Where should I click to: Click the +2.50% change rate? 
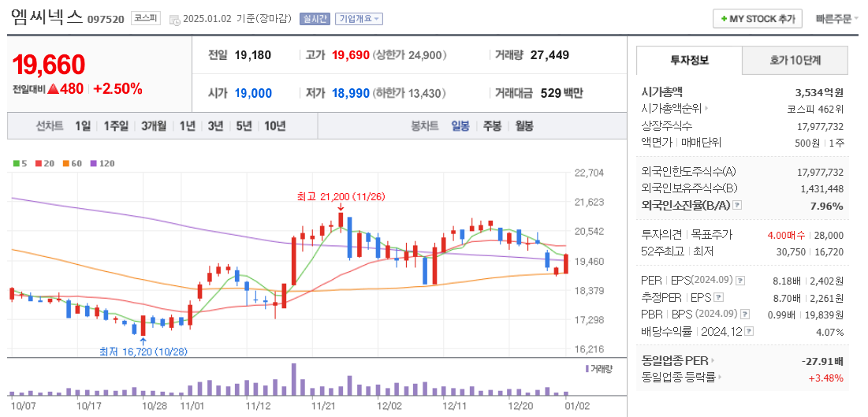click(117, 88)
